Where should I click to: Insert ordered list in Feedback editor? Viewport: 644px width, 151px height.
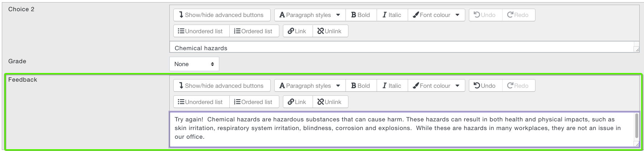254,102
